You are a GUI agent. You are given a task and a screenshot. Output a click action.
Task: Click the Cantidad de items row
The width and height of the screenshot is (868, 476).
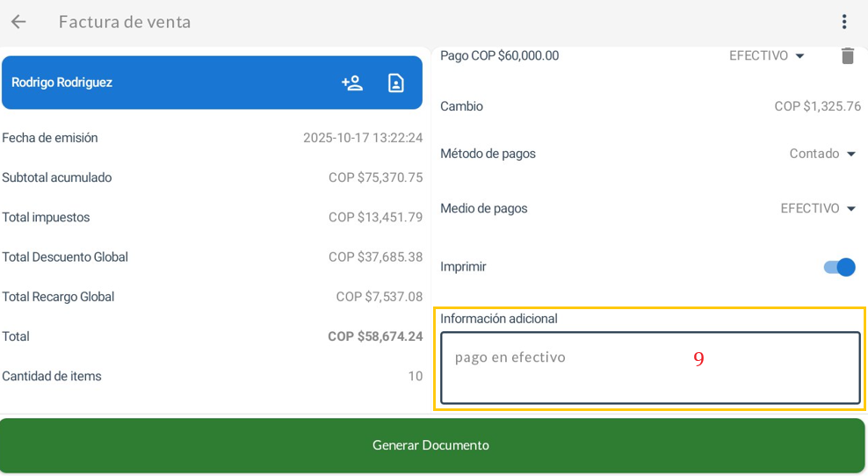tap(212, 377)
